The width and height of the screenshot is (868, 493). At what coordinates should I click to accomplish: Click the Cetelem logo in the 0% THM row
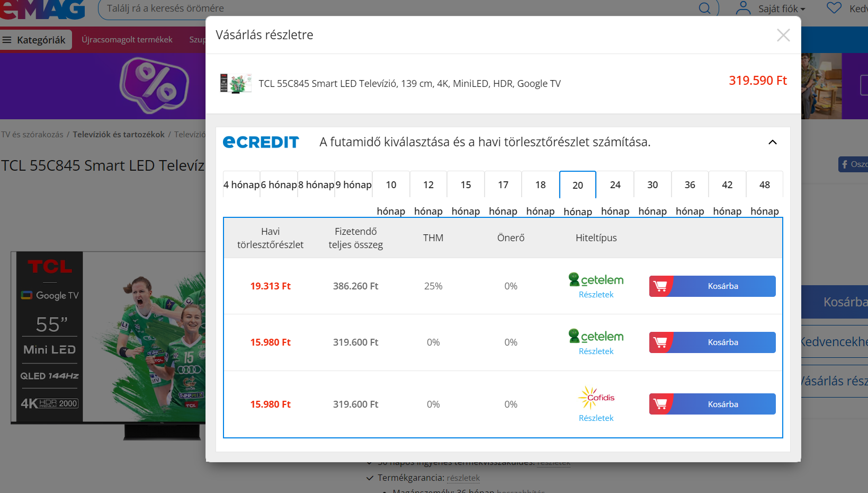[x=596, y=336]
